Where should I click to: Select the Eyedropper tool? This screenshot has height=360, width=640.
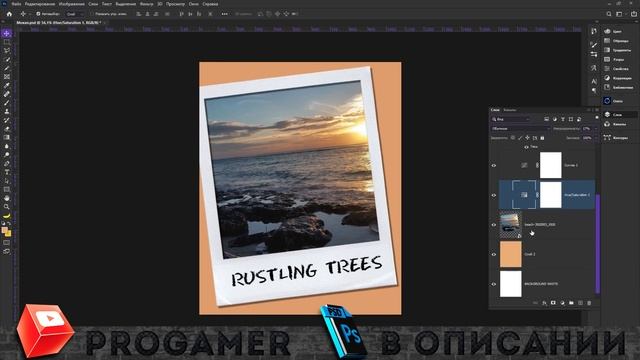point(7,85)
